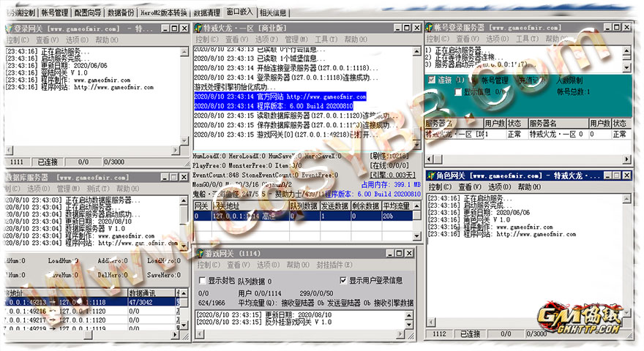
Task: Click the 登录网关 window title icon
Action: [9, 29]
